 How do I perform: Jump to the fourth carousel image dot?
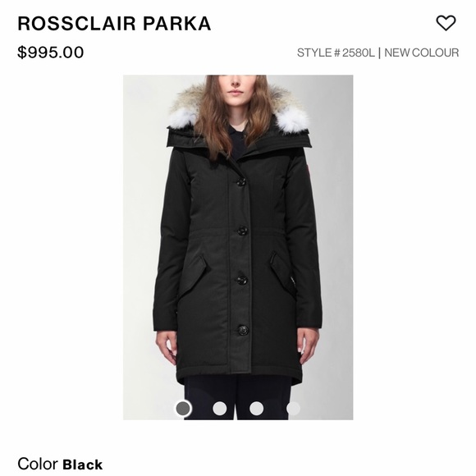(x=293, y=408)
